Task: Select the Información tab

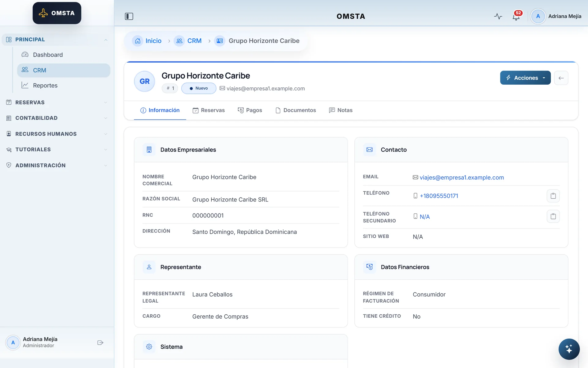Action: tap(160, 110)
